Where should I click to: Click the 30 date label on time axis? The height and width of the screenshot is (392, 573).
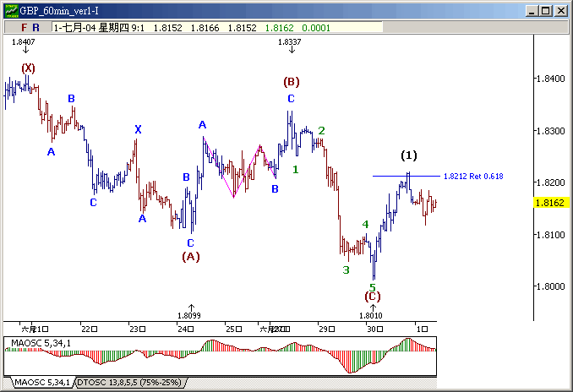(375, 329)
